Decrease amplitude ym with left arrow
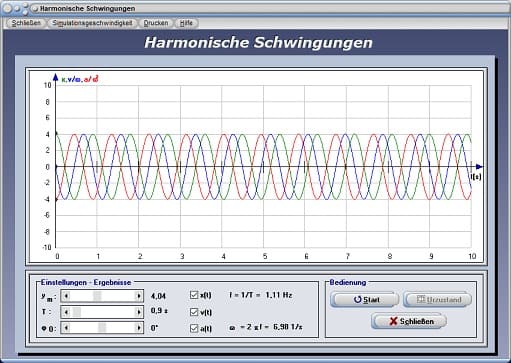 pos(66,296)
